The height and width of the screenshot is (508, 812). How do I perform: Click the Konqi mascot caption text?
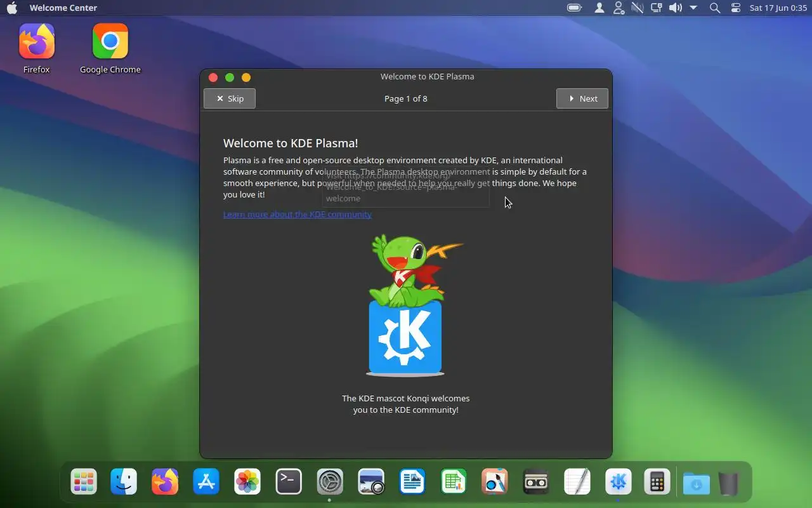406,404
